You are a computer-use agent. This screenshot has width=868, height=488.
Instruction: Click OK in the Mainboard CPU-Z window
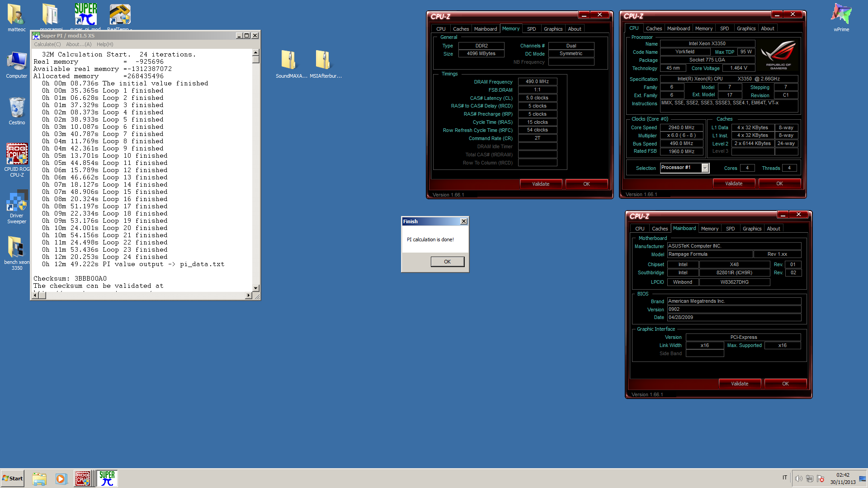[785, 384]
